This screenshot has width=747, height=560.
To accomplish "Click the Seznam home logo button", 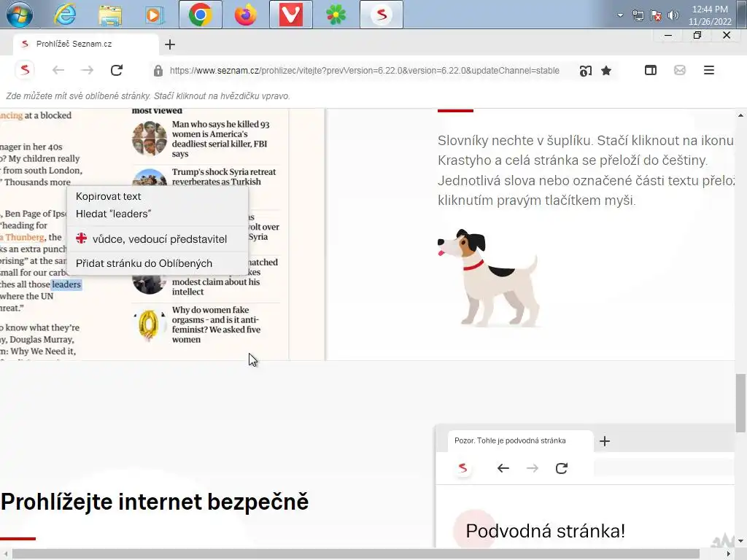I will (25, 71).
